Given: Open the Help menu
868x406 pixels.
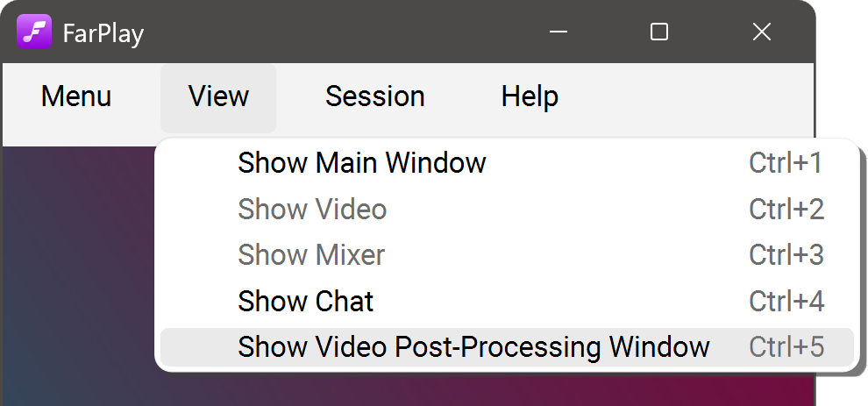Looking at the screenshot, I should click(530, 96).
